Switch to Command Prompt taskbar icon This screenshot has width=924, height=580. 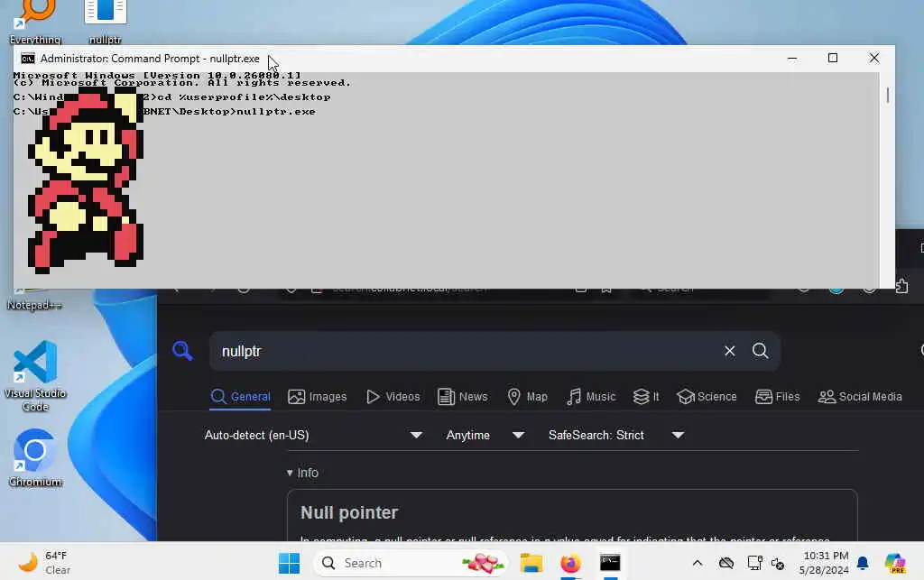(x=610, y=564)
